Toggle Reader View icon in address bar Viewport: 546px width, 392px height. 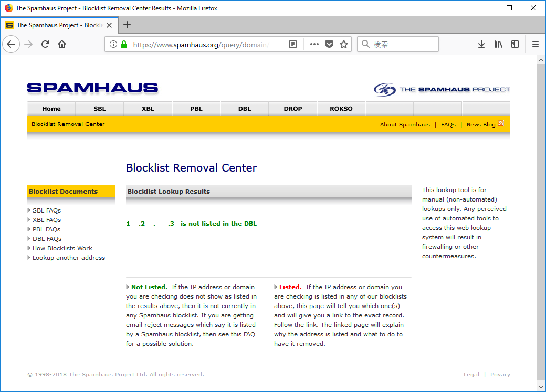point(293,44)
